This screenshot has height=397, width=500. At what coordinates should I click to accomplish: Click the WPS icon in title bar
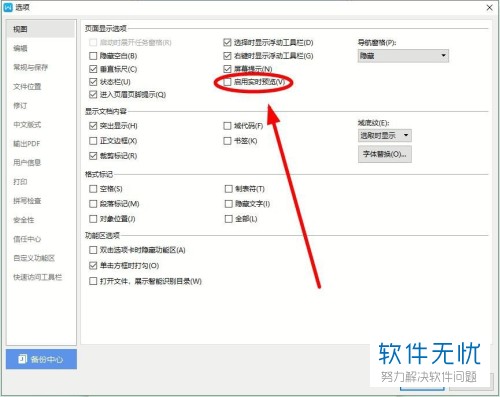pyautogui.click(x=8, y=7)
